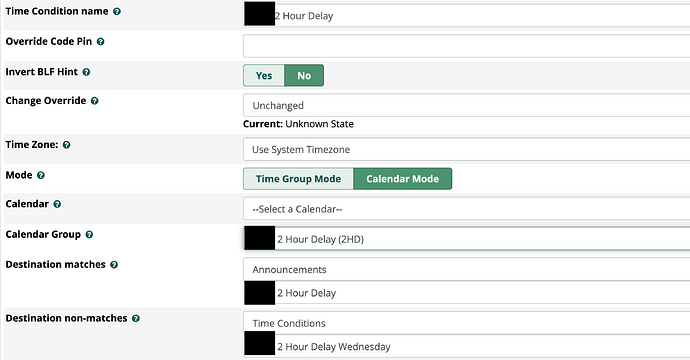
Task: Switch to Time Group Mode
Action: (x=298, y=179)
